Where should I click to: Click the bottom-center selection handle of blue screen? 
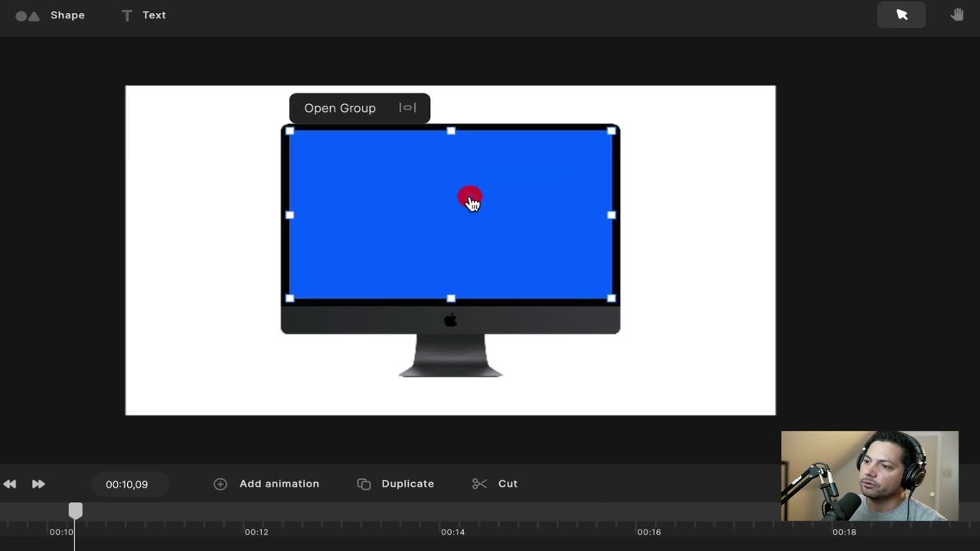(x=451, y=298)
